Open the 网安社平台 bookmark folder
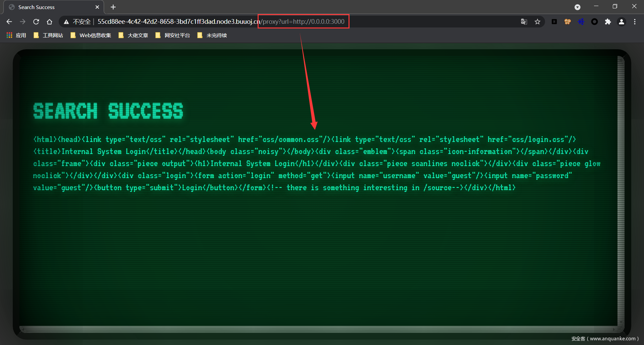 click(x=173, y=36)
